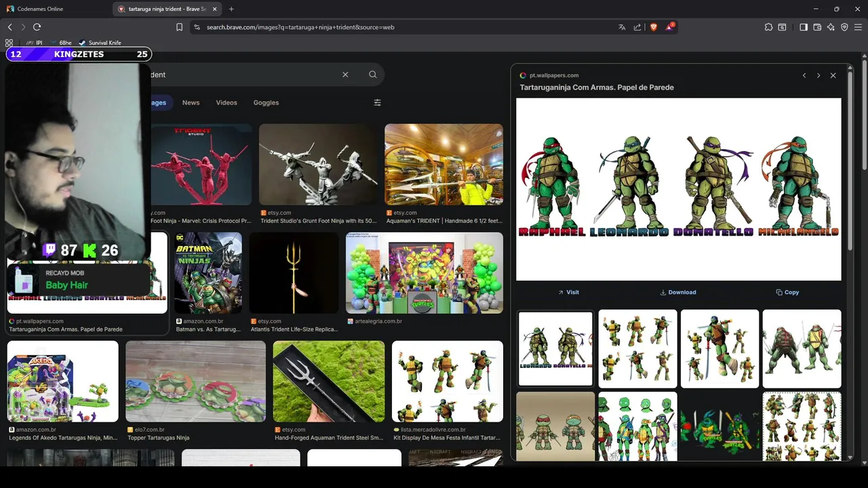Open the Batman vs. As Tartarugas Ninjas cover
Screen dimensions: 868x488
click(208, 273)
